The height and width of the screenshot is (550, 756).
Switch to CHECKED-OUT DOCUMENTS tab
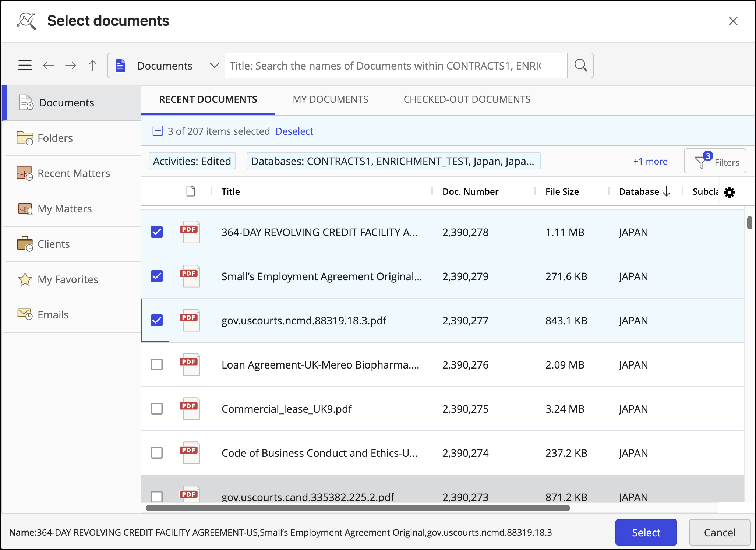(x=467, y=99)
